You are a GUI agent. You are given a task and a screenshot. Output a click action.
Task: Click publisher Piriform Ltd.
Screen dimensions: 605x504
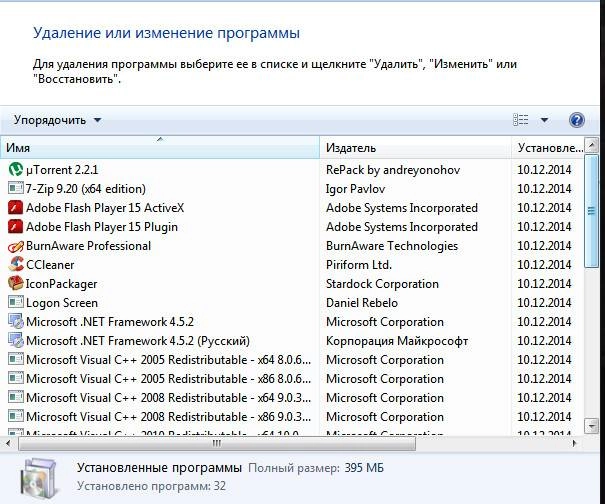pyautogui.click(x=359, y=265)
